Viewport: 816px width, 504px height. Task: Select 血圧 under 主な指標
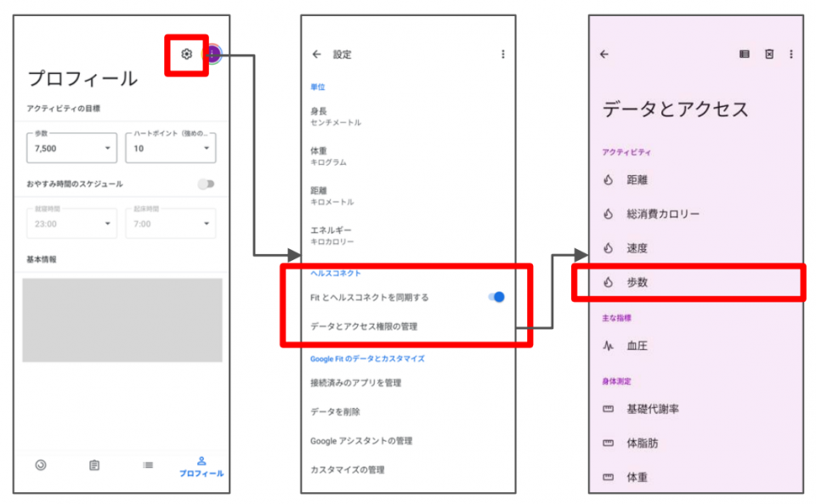tap(637, 346)
